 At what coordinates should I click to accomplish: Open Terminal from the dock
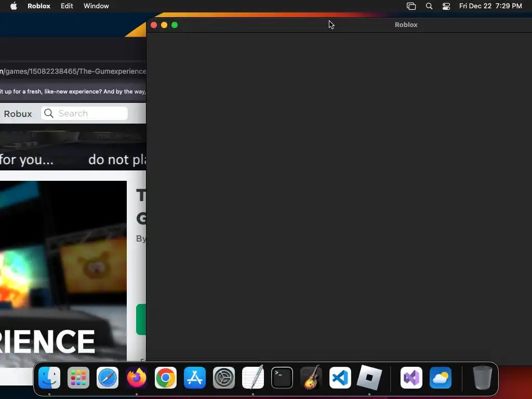(282, 378)
